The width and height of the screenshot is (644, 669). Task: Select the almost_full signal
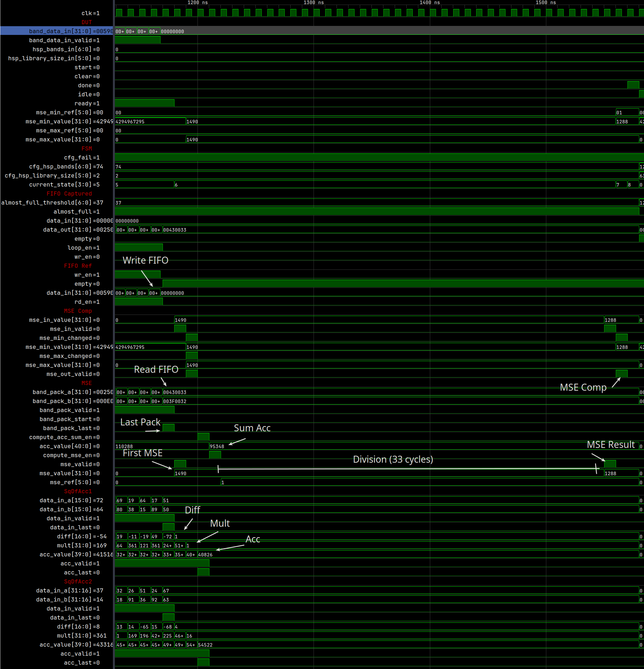(77, 212)
